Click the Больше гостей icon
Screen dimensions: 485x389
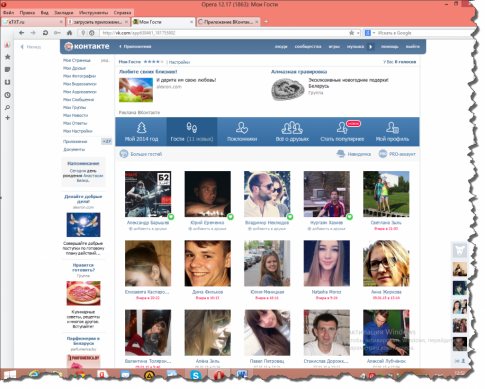(x=124, y=154)
